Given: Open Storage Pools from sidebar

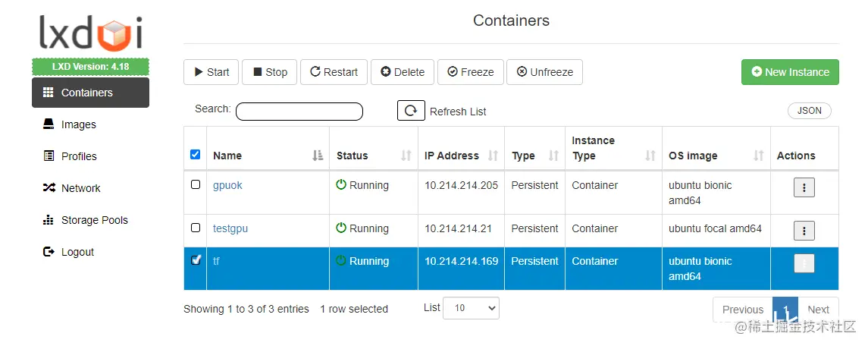Looking at the screenshot, I should pyautogui.click(x=94, y=220).
